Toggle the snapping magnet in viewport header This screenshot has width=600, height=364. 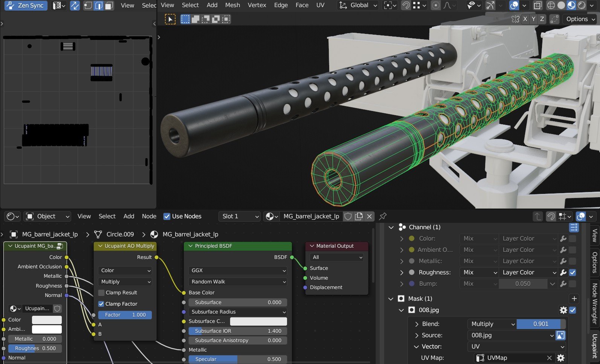[406, 5]
